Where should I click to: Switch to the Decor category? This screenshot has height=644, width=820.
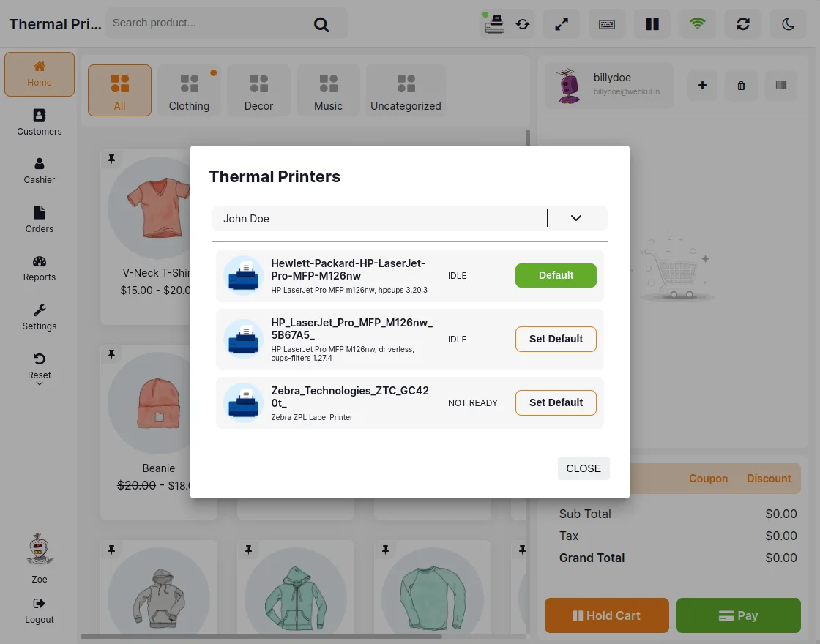pyautogui.click(x=258, y=89)
